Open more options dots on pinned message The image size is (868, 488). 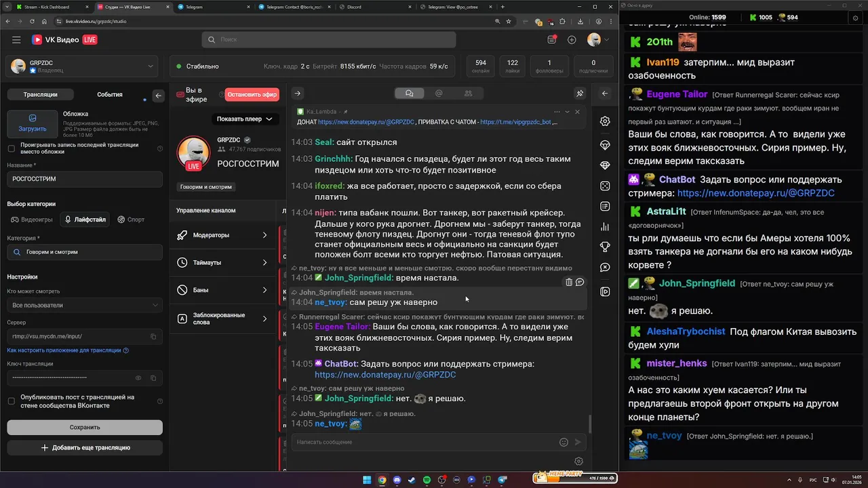click(x=557, y=112)
